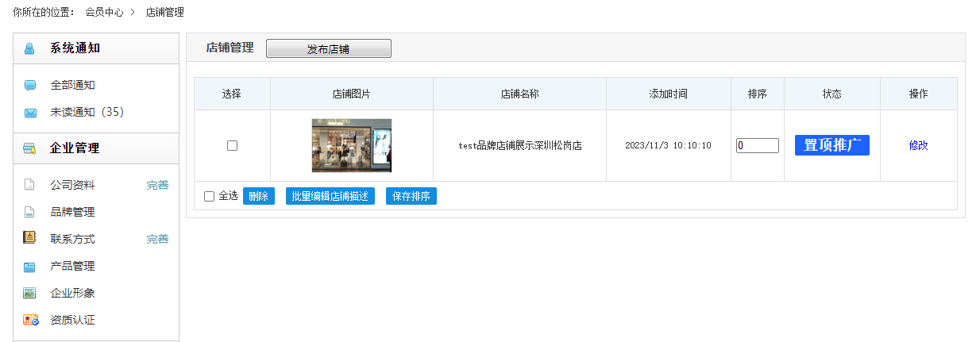Click the 保存排序 button
Screen dimensions: 980x342
point(411,196)
